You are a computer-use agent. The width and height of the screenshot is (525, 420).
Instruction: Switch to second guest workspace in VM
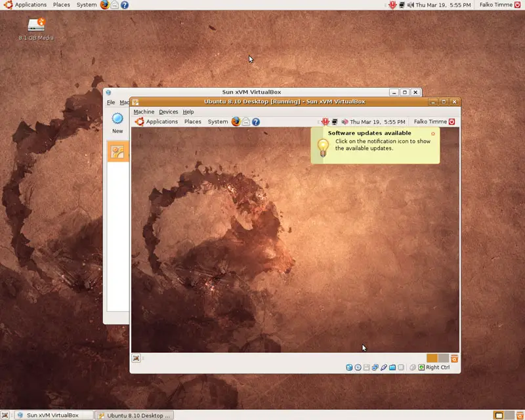click(x=444, y=358)
